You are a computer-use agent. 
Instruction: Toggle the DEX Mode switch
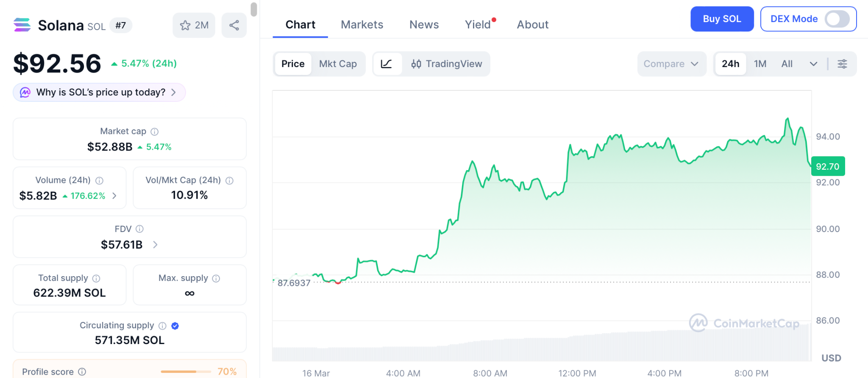[x=837, y=19]
